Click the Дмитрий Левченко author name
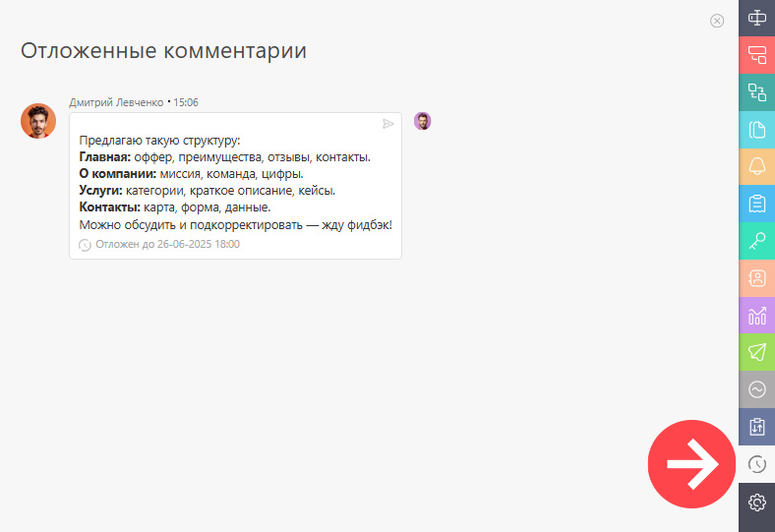Viewport: 775px width, 532px height. [x=116, y=102]
